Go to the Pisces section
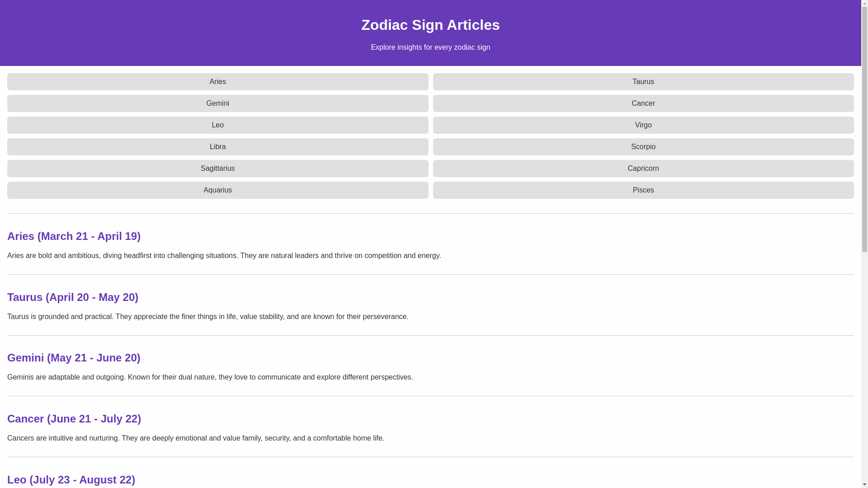Image resolution: width=868 pixels, height=488 pixels. (x=643, y=190)
